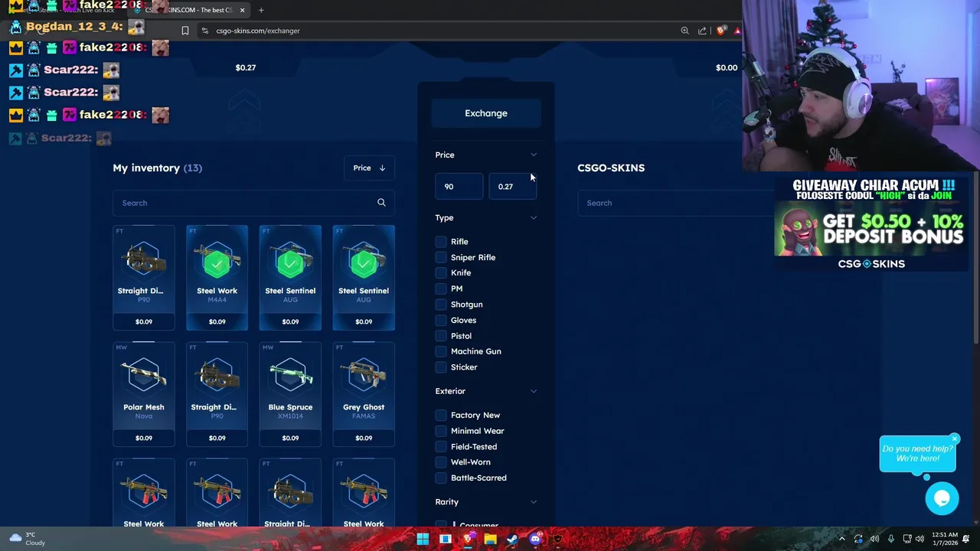Viewport: 980px width, 551px height.
Task: Close the 'Do you need help?' popup
Action: click(955, 439)
